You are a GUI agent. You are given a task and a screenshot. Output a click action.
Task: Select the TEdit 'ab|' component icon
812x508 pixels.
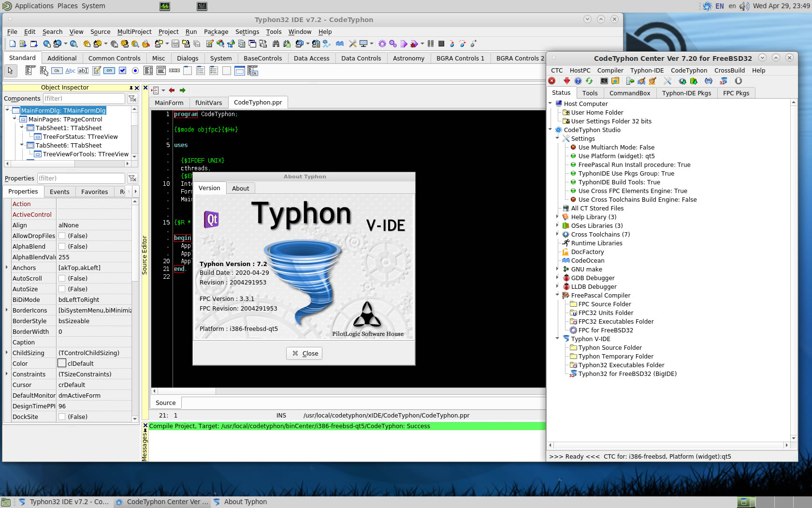(83, 71)
